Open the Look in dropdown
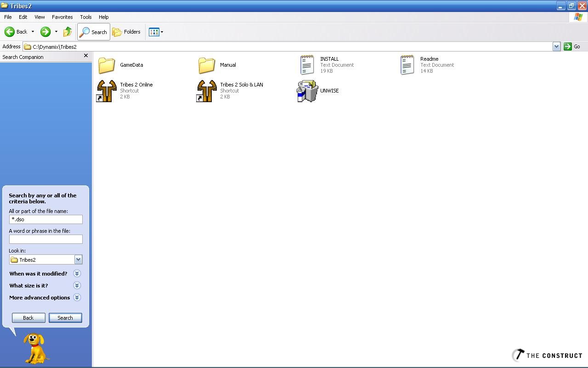 (x=78, y=259)
